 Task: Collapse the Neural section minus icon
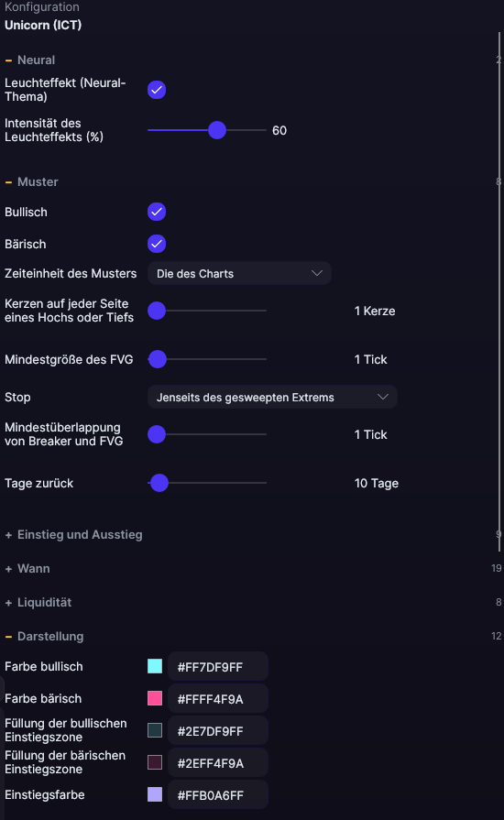click(8, 60)
